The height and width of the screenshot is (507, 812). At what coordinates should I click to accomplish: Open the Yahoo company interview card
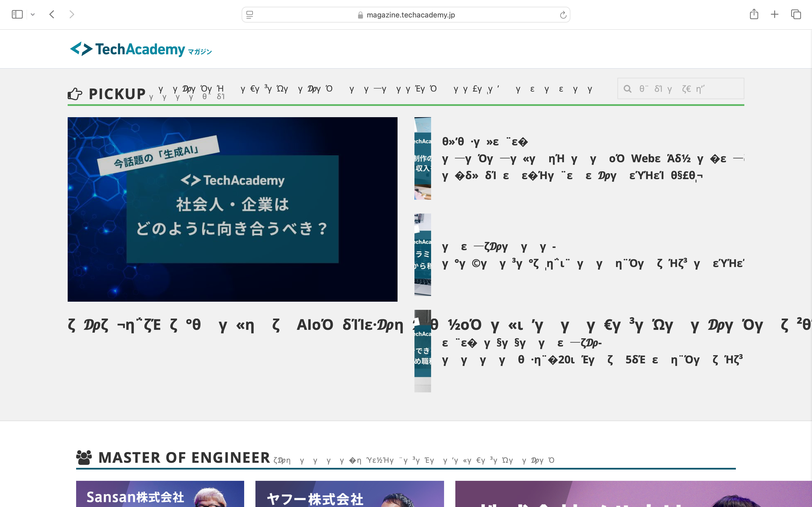click(x=349, y=494)
